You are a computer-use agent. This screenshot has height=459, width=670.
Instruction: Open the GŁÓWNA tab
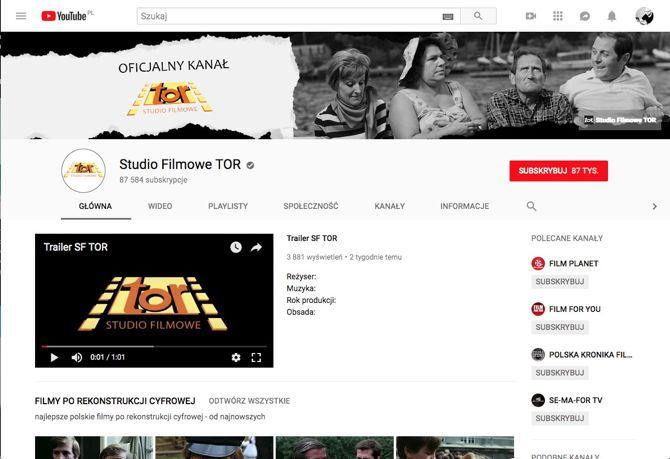click(x=95, y=206)
